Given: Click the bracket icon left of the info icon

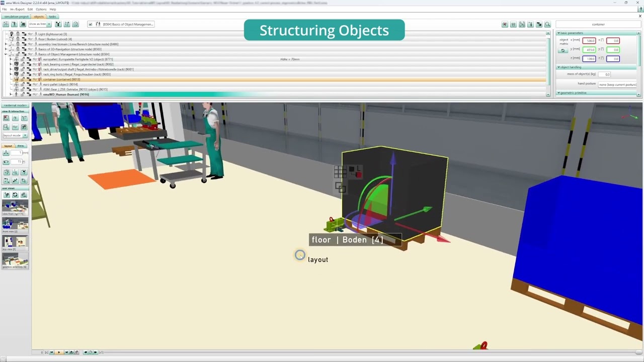Looking at the screenshot, I should tap(522, 24).
